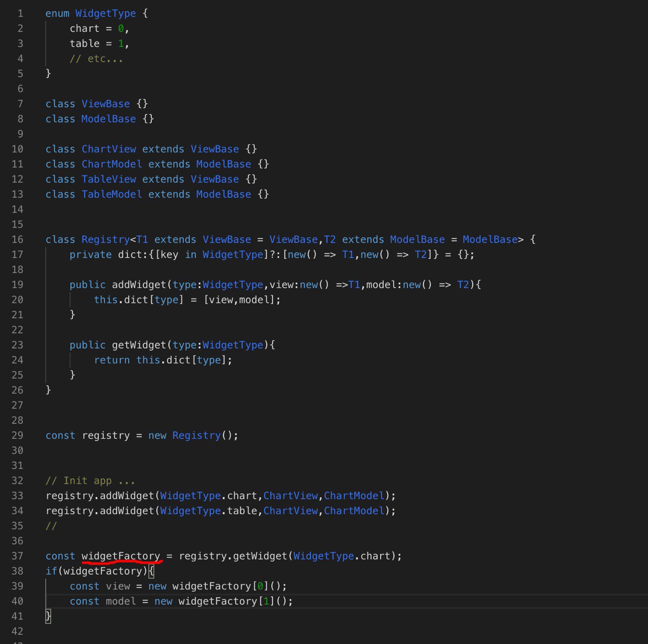Select 'ModelBase' class name on line 8
Viewport: 648px width, 644px height.
(x=109, y=119)
